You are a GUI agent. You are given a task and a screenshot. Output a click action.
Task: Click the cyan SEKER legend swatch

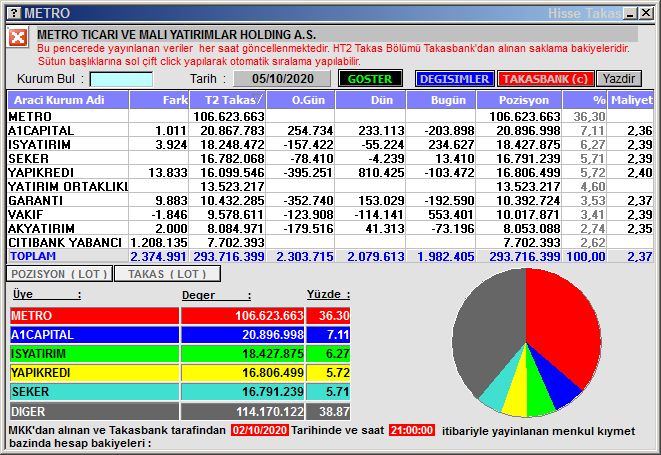pos(94,392)
